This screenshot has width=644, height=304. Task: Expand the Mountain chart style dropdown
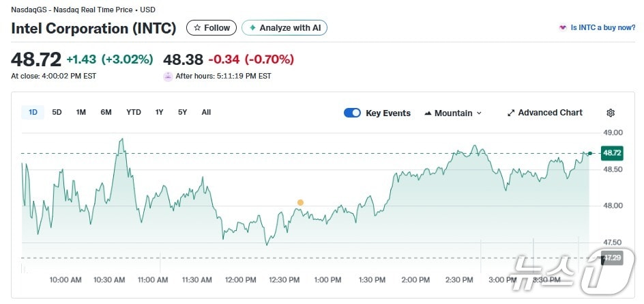(479, 113)
